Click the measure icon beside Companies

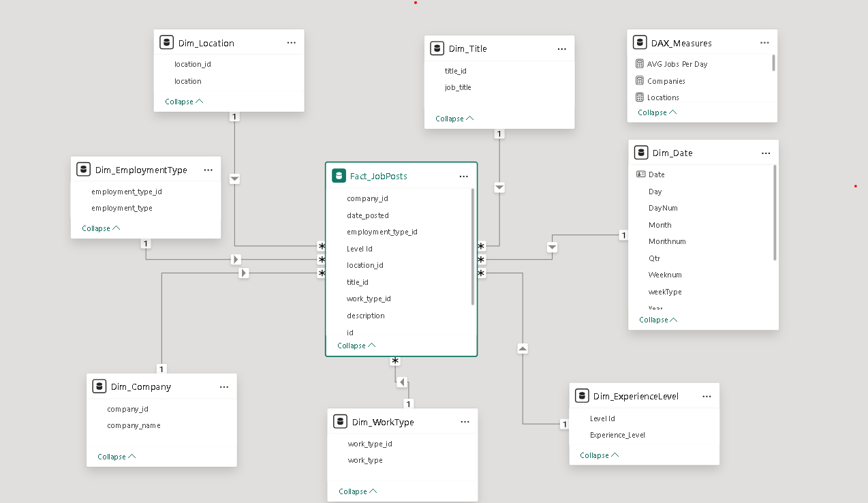(x=639, y=80)
